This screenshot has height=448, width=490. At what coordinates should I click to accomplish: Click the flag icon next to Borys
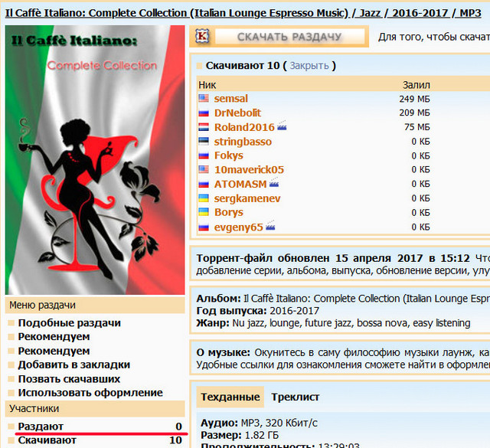pos(204,212)
